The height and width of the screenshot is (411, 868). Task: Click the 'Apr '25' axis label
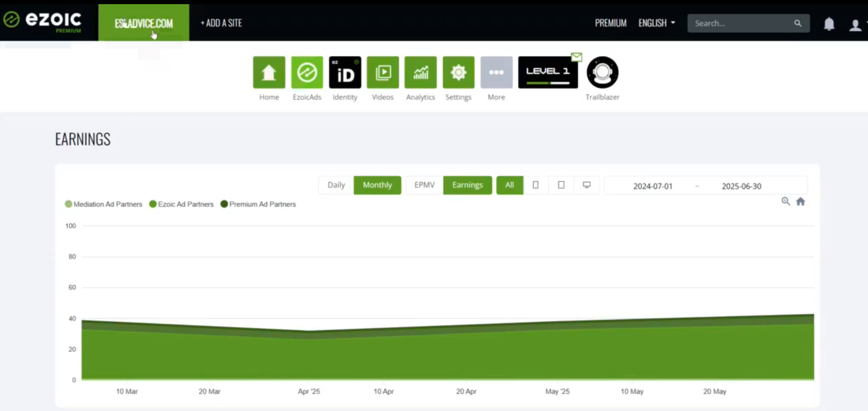pos(309,391)
